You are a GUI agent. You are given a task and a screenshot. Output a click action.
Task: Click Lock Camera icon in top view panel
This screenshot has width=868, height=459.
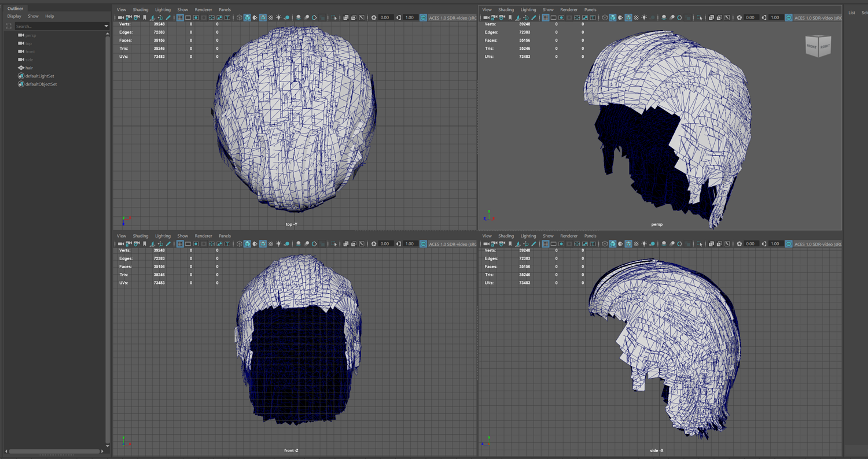coord(128,18)
